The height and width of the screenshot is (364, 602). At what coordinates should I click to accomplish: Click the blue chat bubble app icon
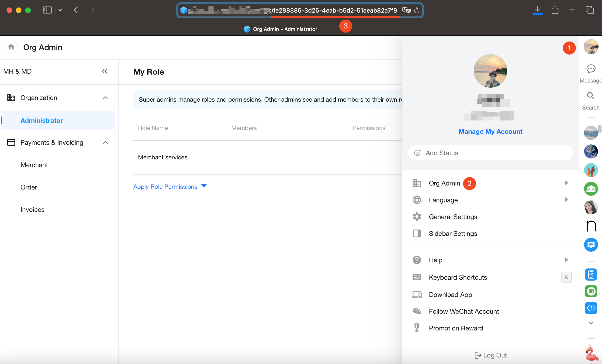(591, 245)
